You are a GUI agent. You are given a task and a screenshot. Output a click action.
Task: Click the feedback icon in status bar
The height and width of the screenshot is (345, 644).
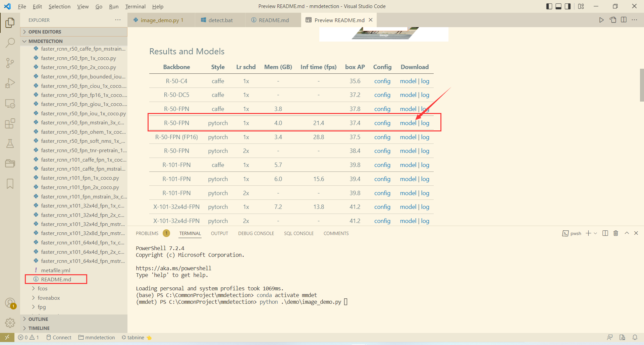click(610, 337)
